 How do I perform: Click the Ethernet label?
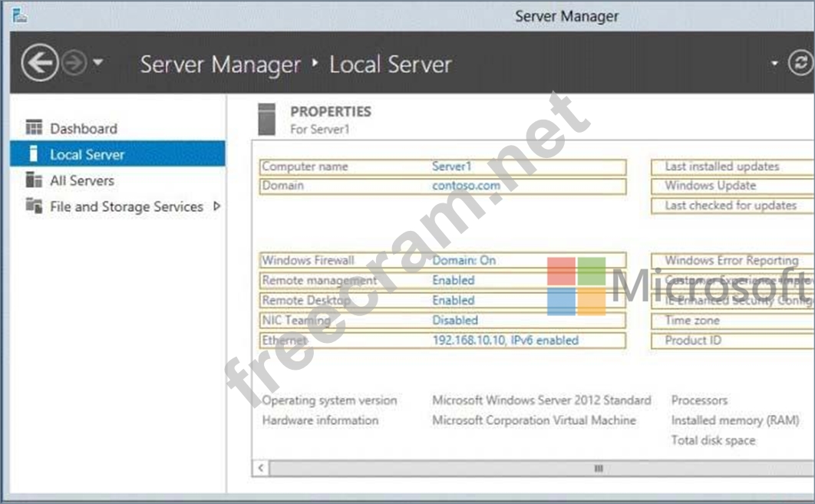(285, 341)
